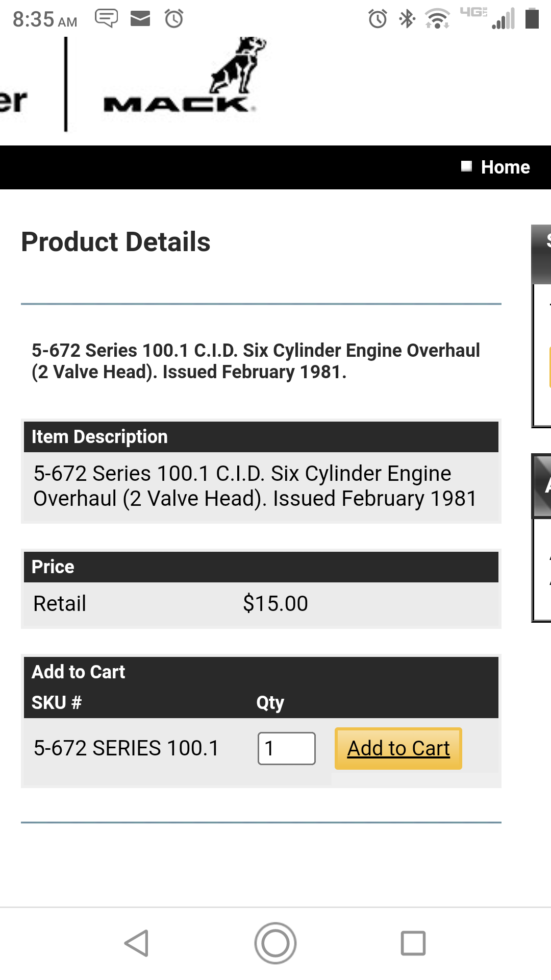Tap the Add to Cart button
The width and height of the screenshot is (551, 980).
click(398, 748)
